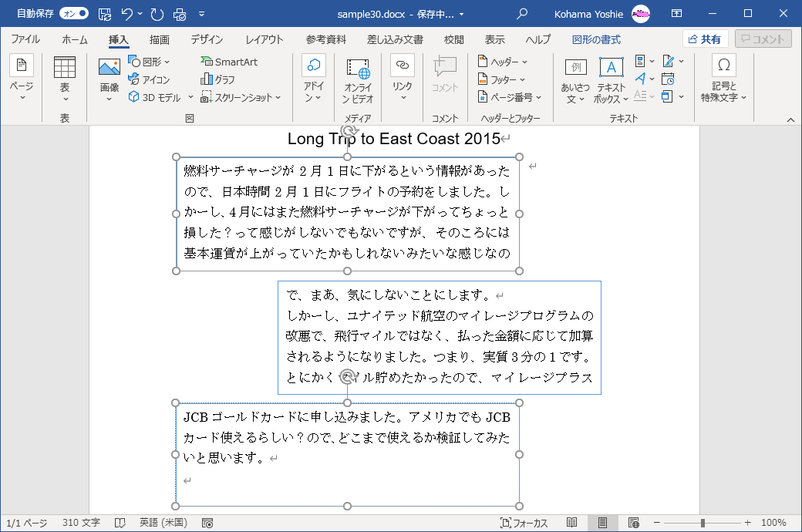Image resolution: width=802 pixels, height=532 pixels.
Task: Click the Undo arrow icon
Action: tap(126, 15)
